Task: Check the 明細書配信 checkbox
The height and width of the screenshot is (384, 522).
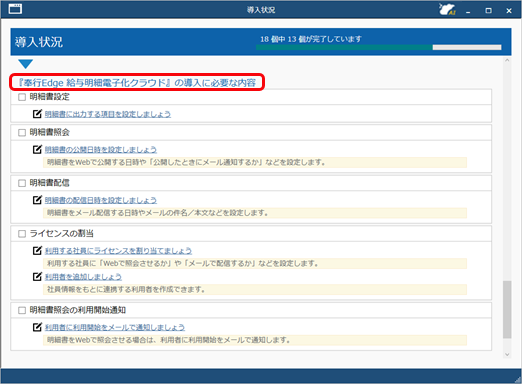Action: pos(22,183)
